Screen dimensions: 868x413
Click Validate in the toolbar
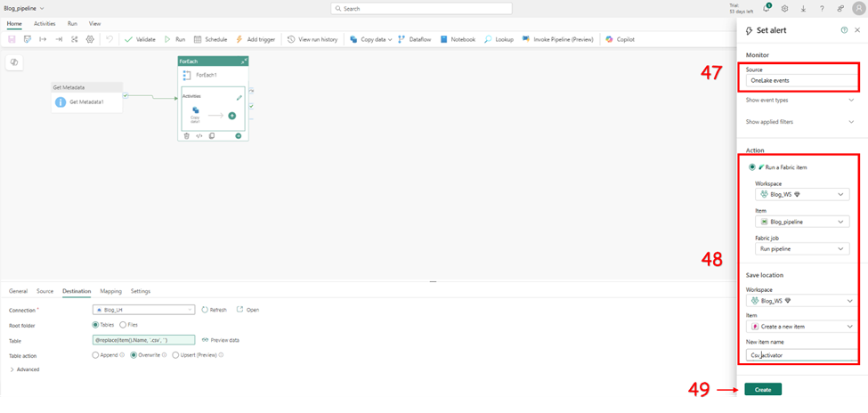140,39
